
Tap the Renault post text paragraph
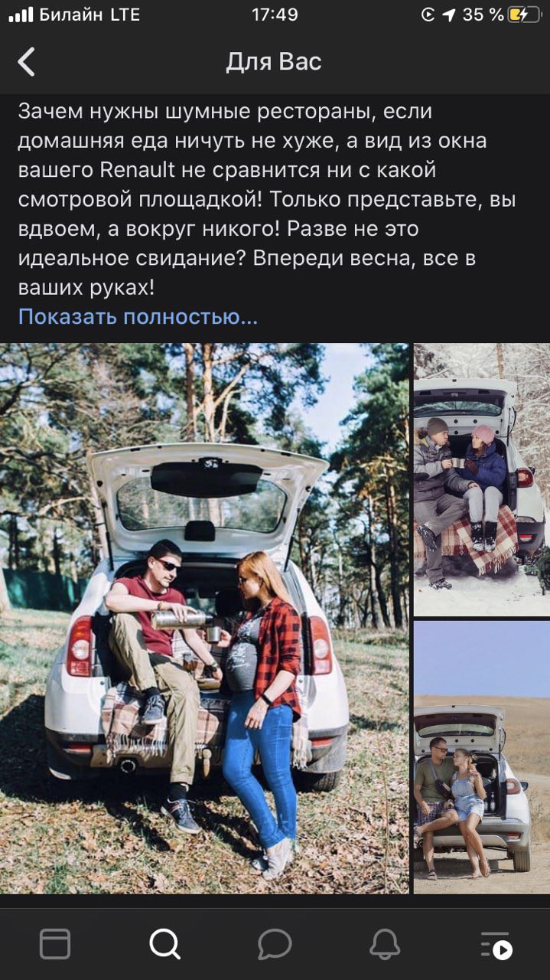267,199
